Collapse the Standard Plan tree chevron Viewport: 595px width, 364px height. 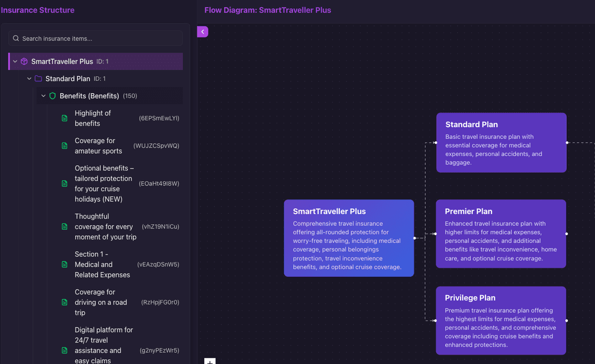[29, 79]
